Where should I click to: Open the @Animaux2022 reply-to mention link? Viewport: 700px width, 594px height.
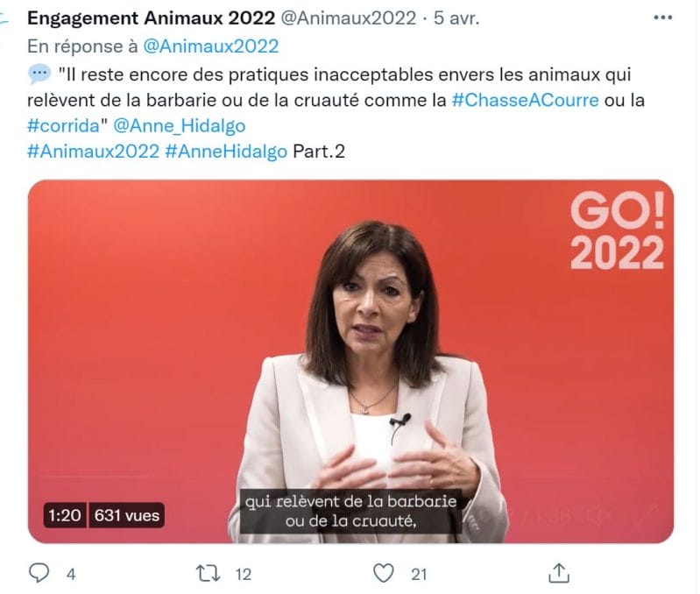pos(211,46)
